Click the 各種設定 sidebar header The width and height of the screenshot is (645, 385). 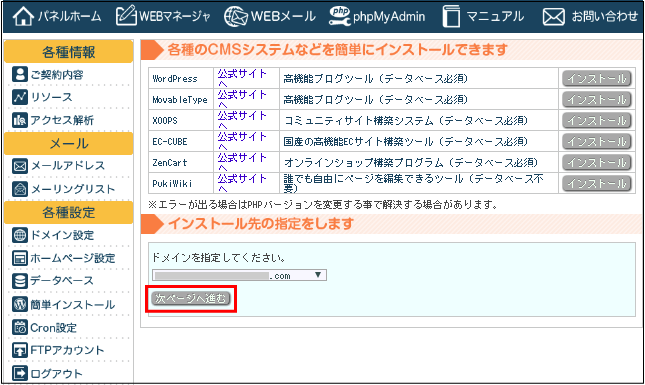[69, 212]
